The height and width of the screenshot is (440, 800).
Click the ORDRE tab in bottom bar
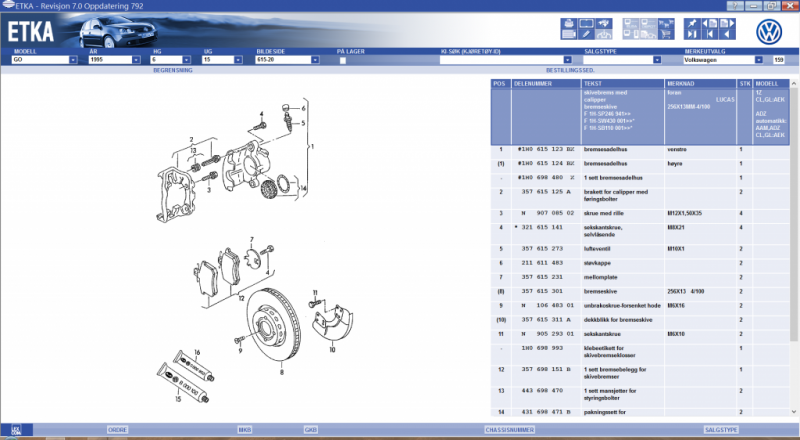pos(118,430)
